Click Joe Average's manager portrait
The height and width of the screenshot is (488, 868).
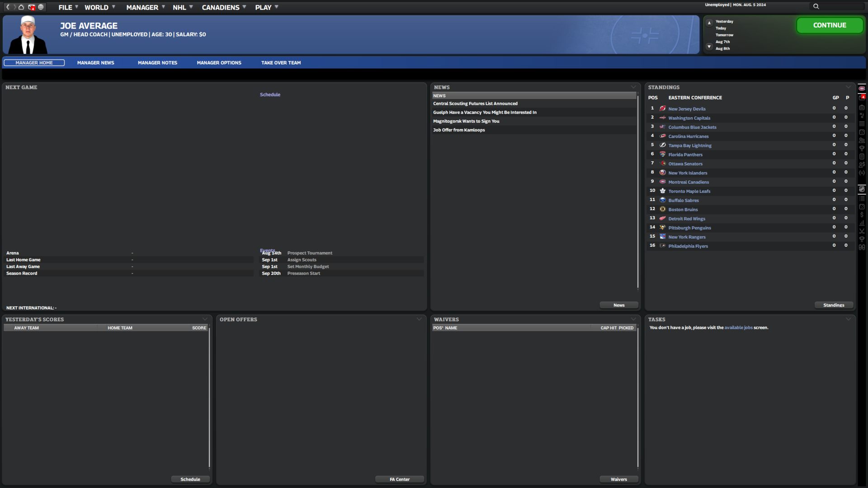coord(28,35)
